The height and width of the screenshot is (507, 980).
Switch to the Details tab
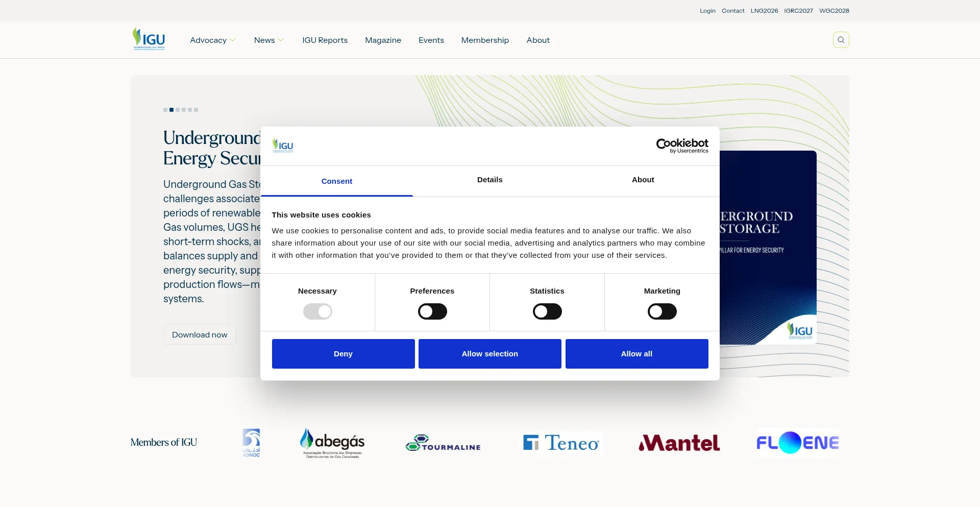(x=489, y=180)
